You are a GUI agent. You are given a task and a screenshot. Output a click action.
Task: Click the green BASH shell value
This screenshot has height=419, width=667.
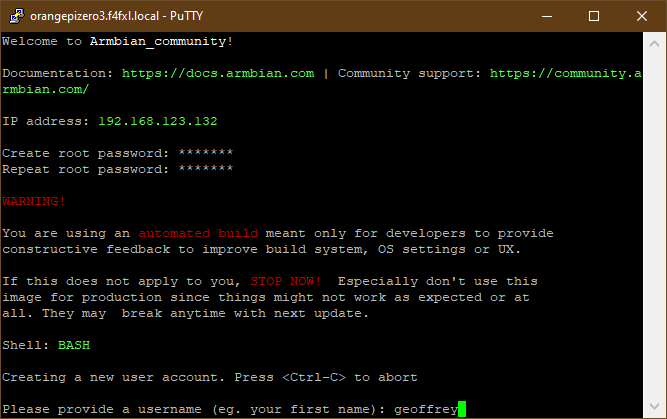tap(74, 345)
